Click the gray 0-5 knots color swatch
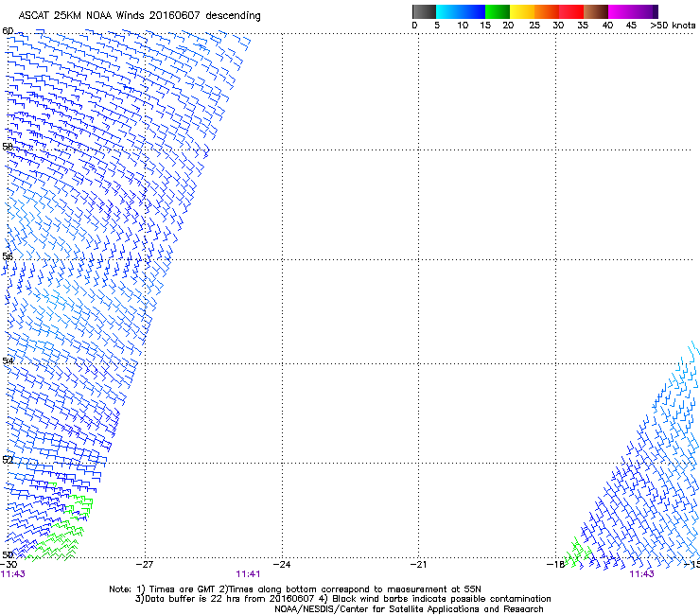The height and width of the screenshot is (615, 700). [424, 11]
